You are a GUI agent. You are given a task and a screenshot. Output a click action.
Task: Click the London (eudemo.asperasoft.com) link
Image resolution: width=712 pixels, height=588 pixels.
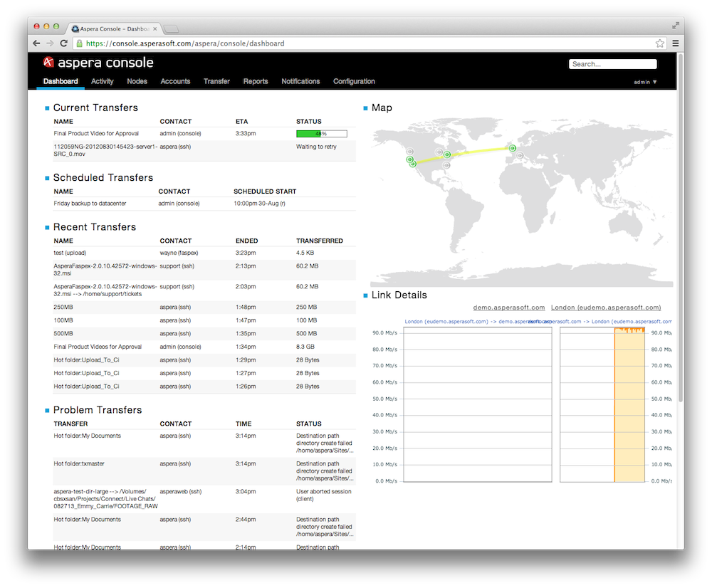point(605,308)
